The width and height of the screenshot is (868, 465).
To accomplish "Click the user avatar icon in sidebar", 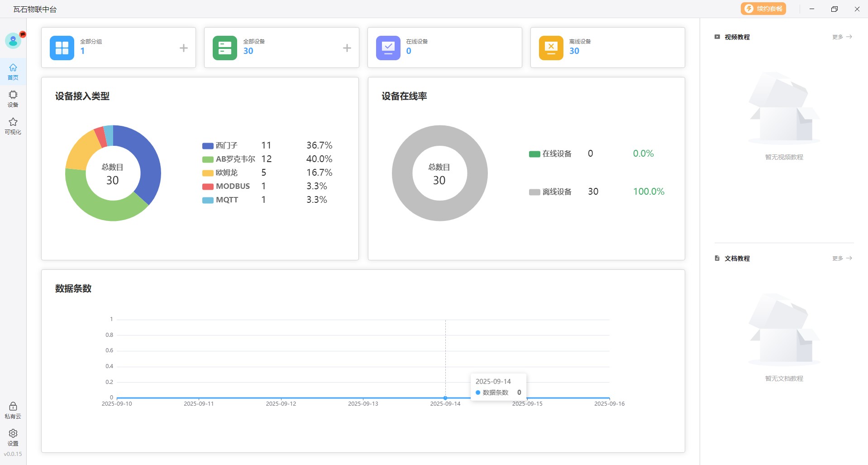I will point(13,41).
